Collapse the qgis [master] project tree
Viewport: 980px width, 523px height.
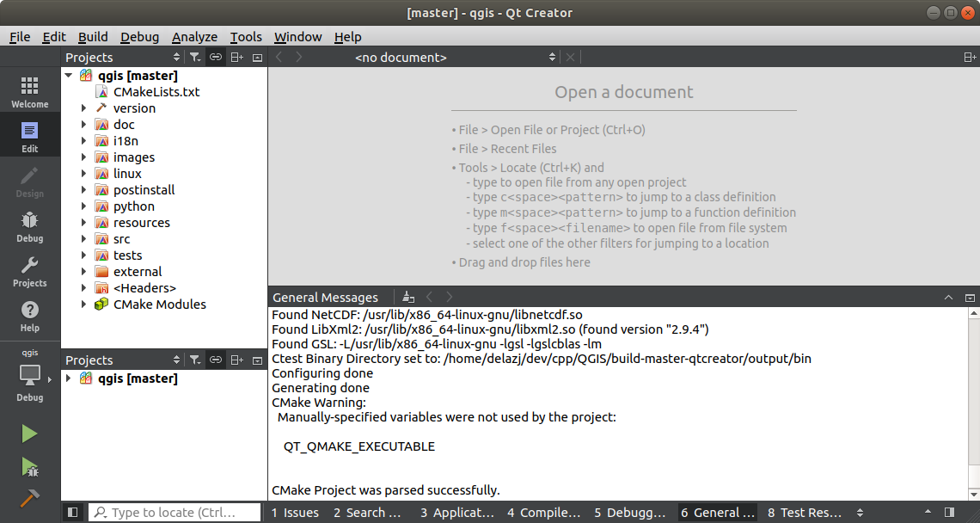(x=69, y=75)
